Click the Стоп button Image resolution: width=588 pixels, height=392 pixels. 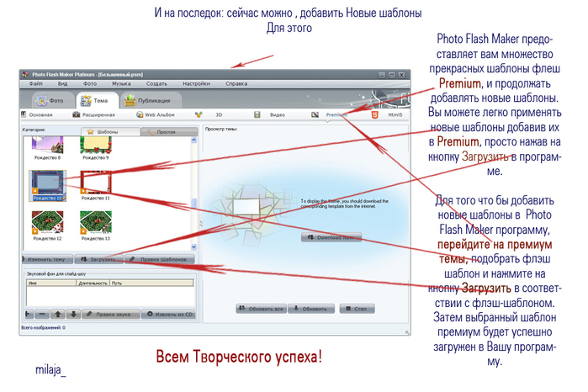click(357, 309)
